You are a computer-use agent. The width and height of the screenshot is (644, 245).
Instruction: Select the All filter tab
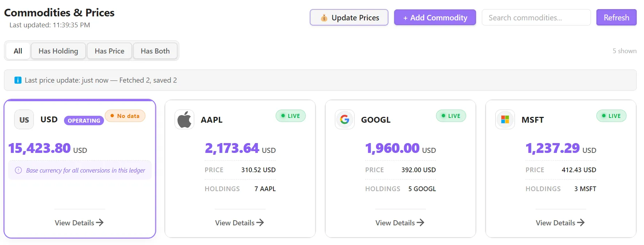(x=18, y=51)
